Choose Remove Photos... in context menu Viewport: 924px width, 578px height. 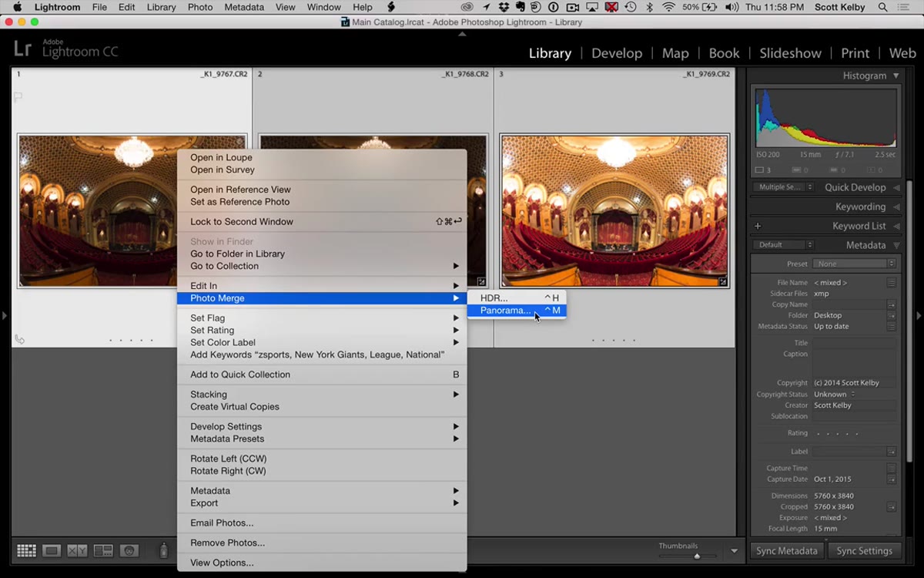[322, 543]
